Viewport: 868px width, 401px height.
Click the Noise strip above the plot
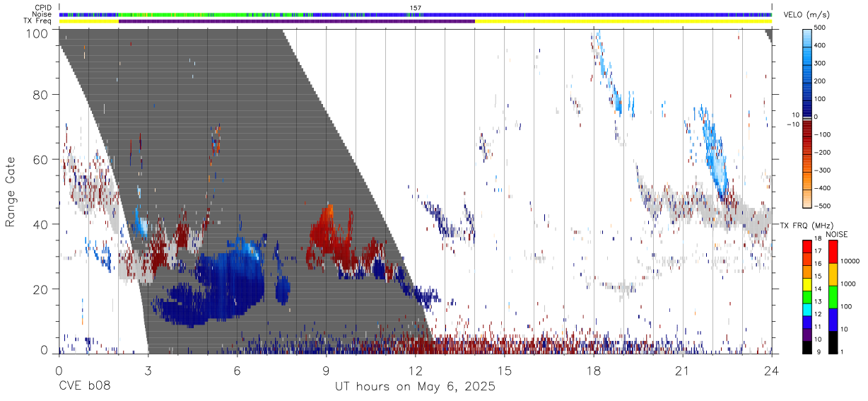tap(415, 14)
